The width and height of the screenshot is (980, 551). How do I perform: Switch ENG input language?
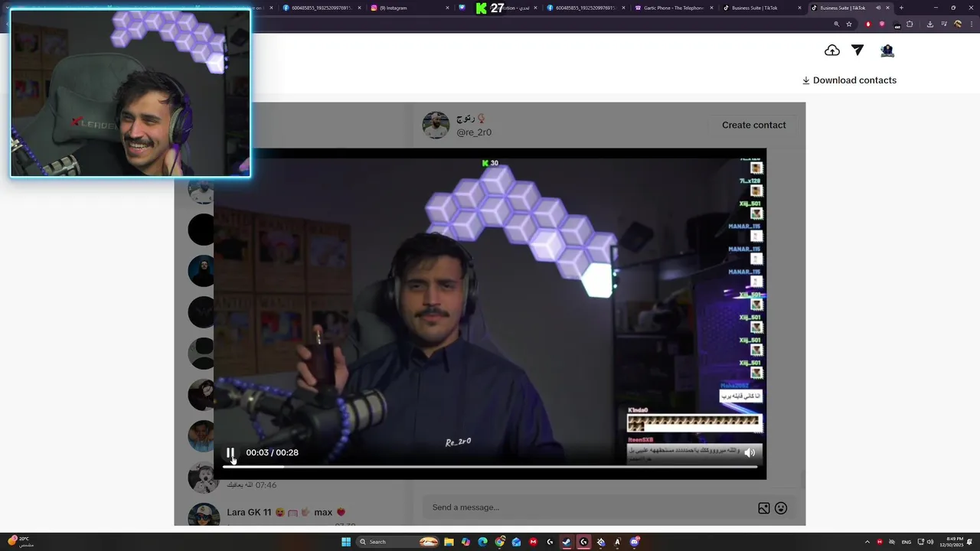[x=906, y=542]
